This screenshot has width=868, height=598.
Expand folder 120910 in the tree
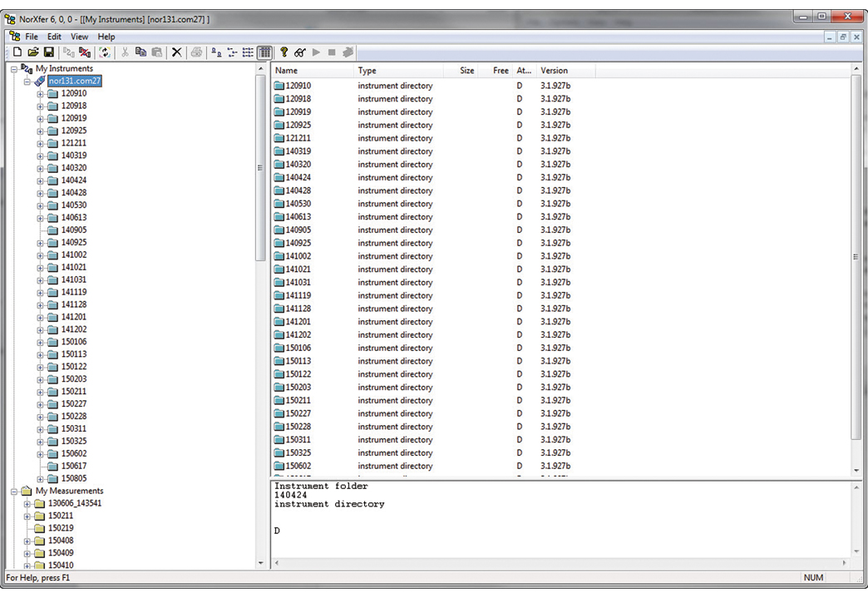40,94
